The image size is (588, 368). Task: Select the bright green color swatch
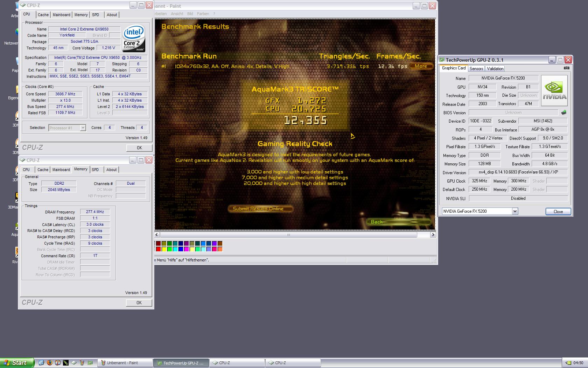click(170, 249)
